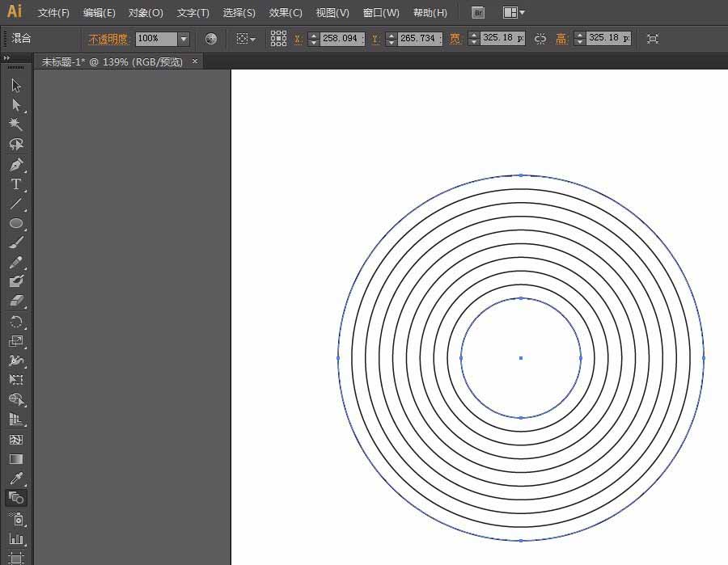
Task: Click the Y coordinate label link
Action: pyautogui.click(x=375, y=39)
